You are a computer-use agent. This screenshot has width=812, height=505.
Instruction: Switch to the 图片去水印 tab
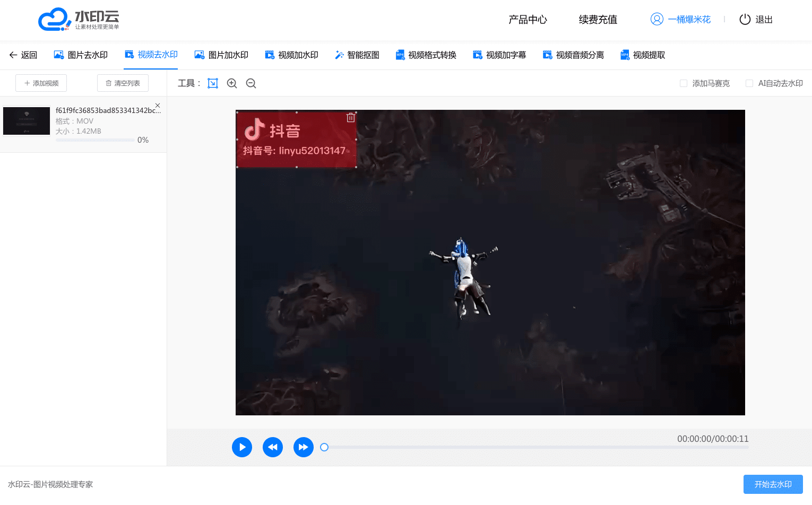tap(81, 55)
